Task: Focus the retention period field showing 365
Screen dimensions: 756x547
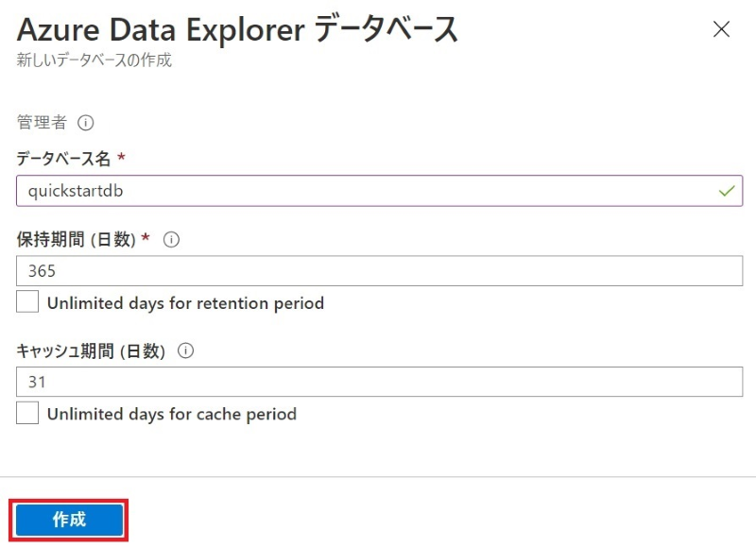Action: coord(378,271)
